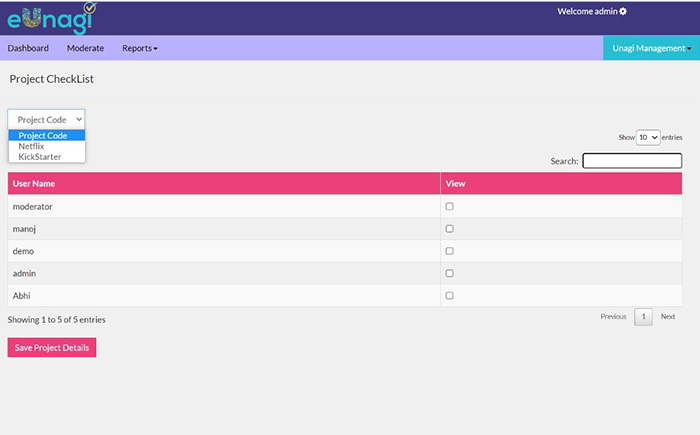The width and height of the screenshot is (700, 435).
Task: Choose Netflix from the project list
Action: [31, 146]
